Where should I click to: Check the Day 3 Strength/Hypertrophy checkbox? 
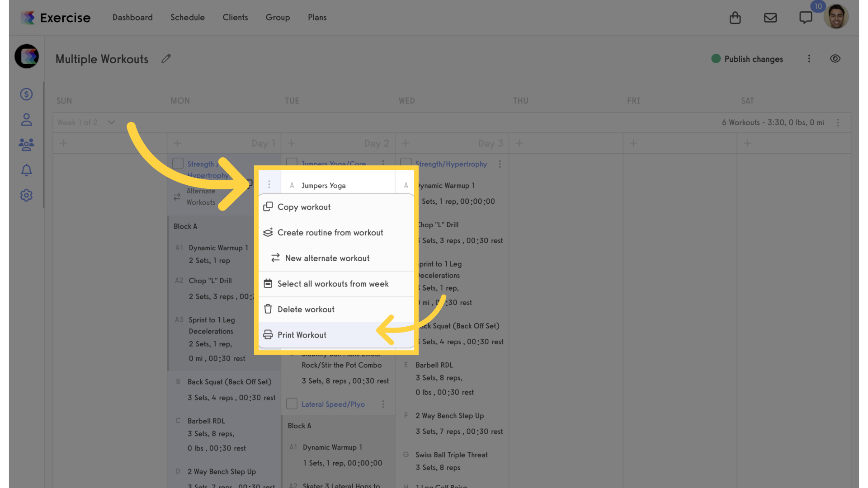[x=406, y=163]
